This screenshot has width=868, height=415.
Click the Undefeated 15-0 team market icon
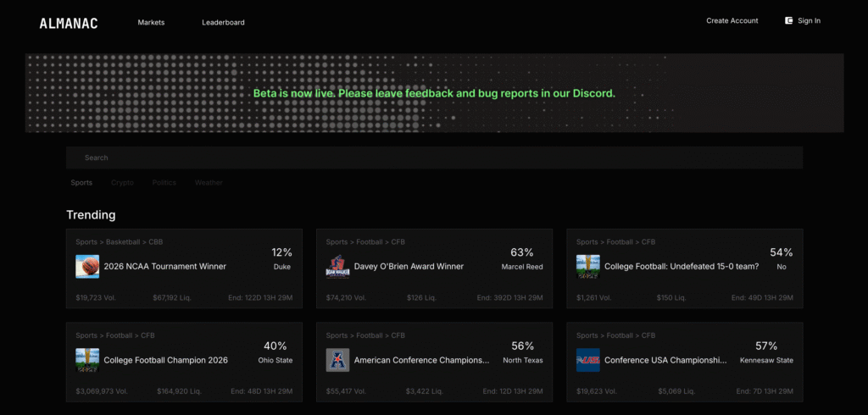pyautogui.click(x=587, y=266)
